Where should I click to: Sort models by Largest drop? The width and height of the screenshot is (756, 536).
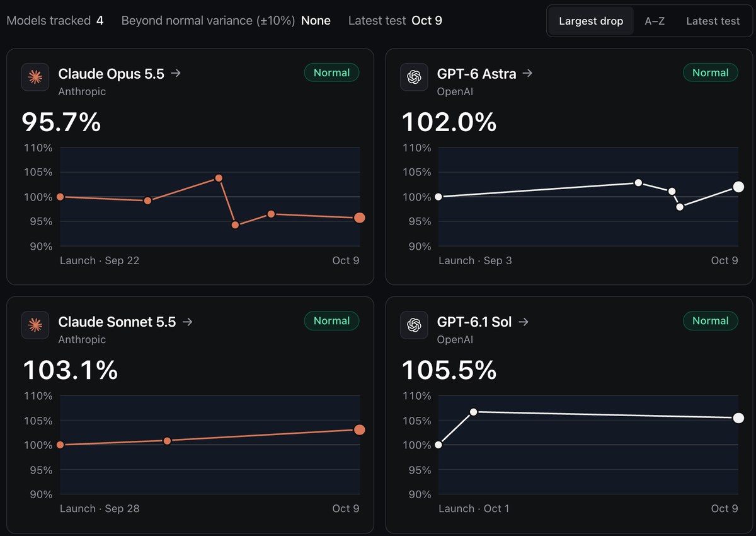(591, 21)
